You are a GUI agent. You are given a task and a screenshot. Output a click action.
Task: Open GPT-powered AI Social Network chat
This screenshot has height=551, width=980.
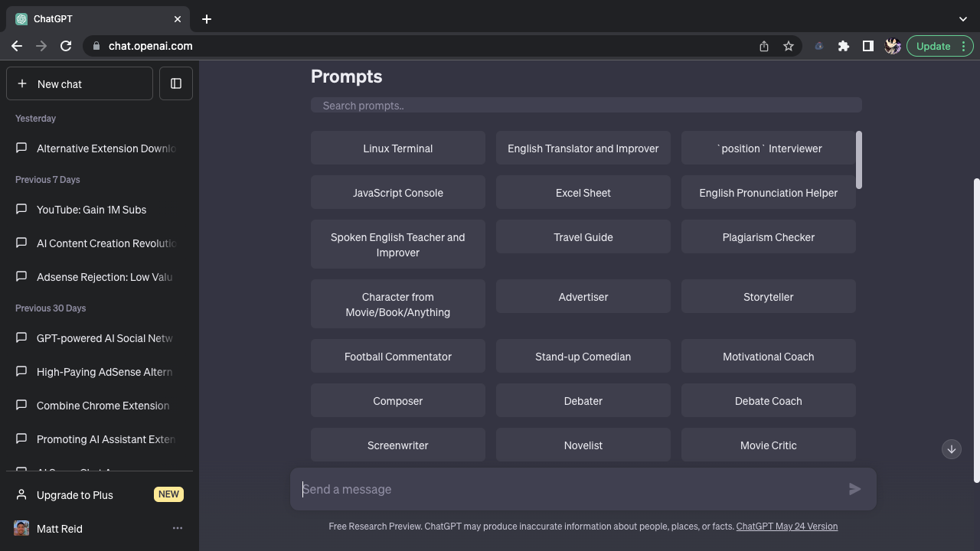(x=100, y=338)
